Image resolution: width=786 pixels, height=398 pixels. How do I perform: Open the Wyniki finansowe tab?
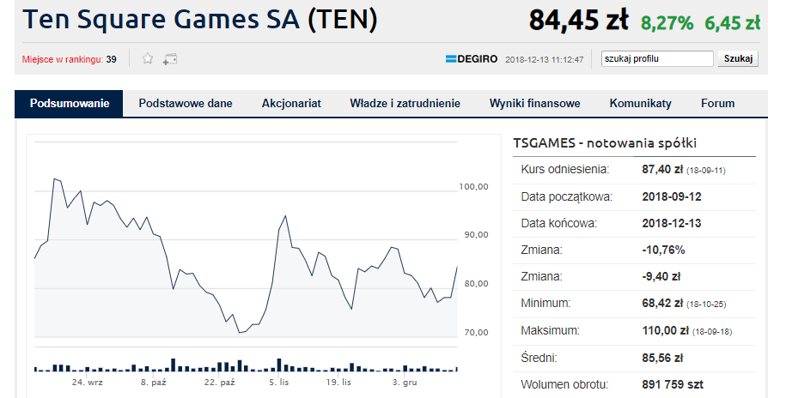tap(535, 104)
